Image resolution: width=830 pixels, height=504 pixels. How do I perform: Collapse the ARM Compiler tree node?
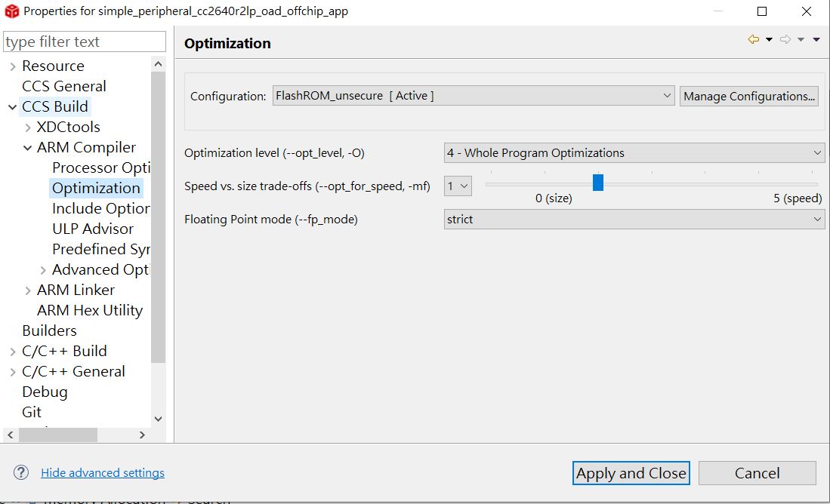28,148
